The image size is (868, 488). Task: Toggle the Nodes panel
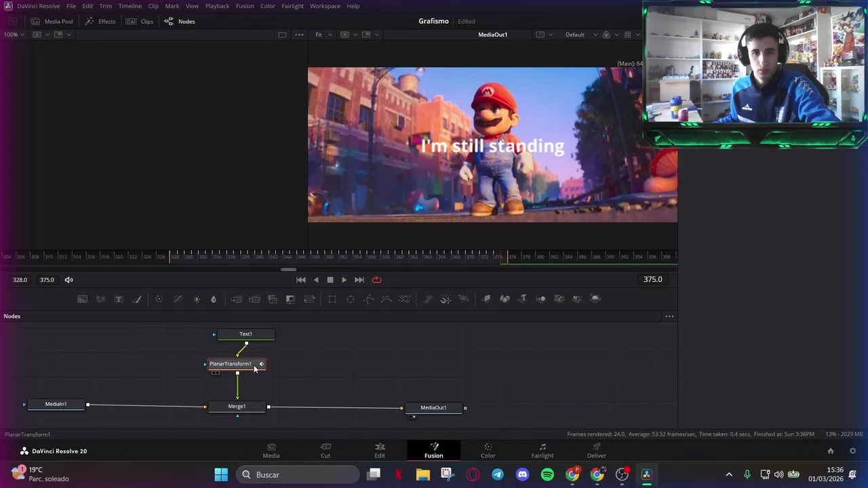tap(180, 21)
